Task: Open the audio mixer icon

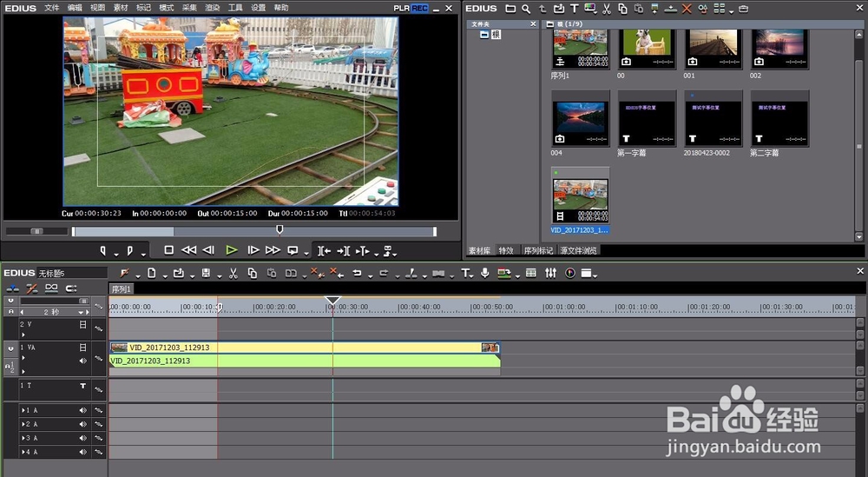Action: click(x=550, y=273)
